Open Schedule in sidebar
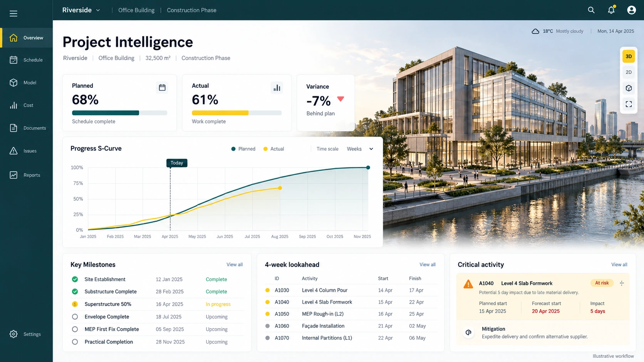644x362 pixels. [x=27, y=60]
